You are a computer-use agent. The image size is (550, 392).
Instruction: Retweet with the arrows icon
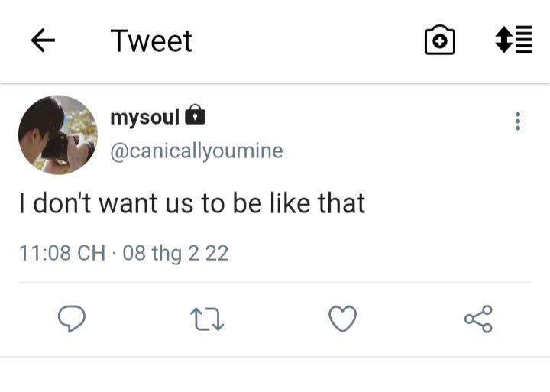(x=208, y=319)
